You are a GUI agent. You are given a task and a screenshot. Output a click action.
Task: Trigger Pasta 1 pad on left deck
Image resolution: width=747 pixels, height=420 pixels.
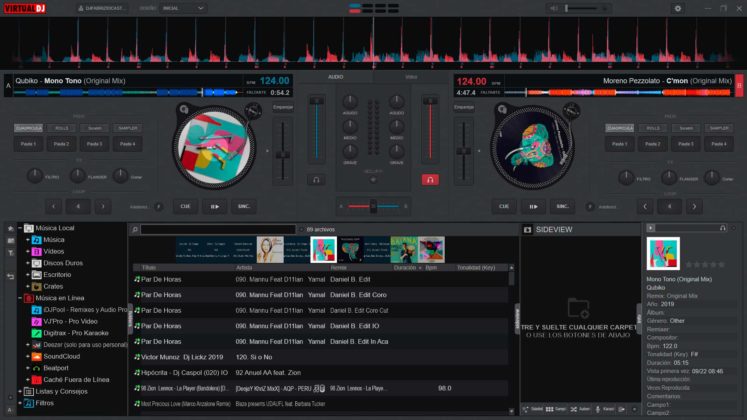tap(28, 144)
